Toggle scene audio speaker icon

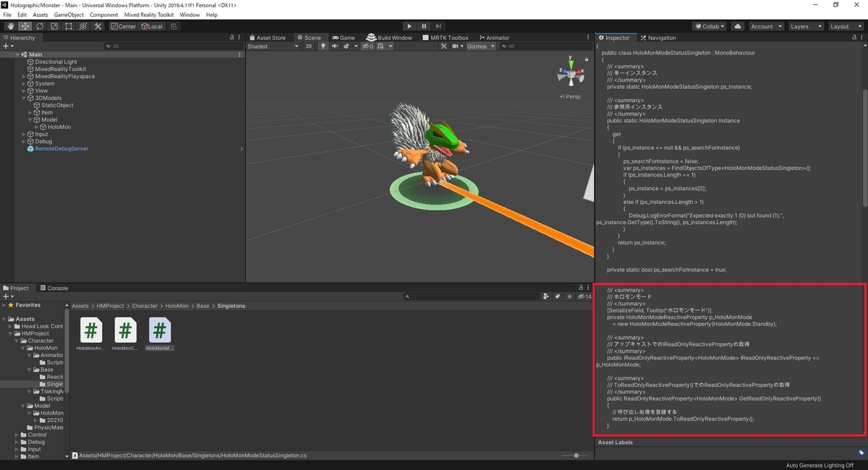point(335,46)
